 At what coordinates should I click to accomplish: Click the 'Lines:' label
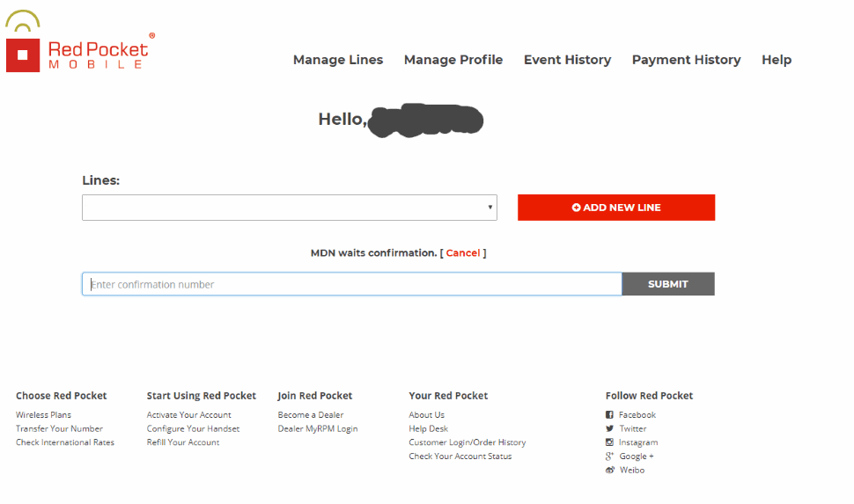[x=100, y=180]
